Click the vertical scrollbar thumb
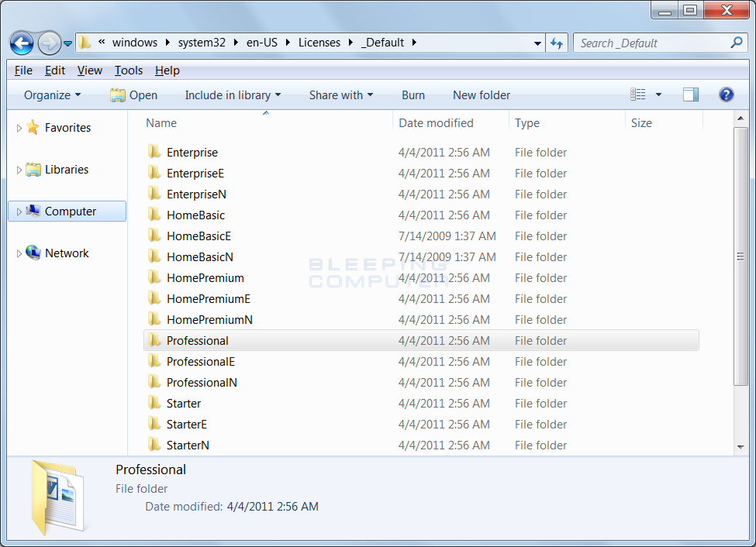 [x=740, y=256]
